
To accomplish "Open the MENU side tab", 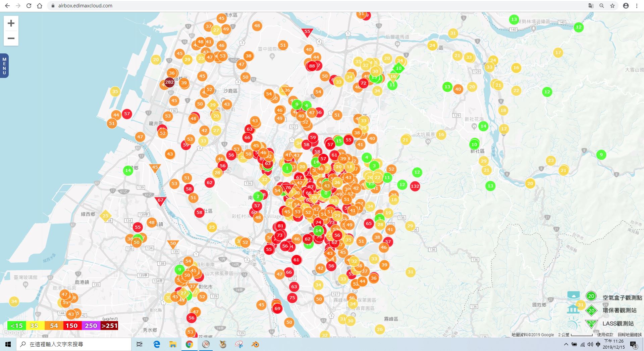I will coord(4,66).
